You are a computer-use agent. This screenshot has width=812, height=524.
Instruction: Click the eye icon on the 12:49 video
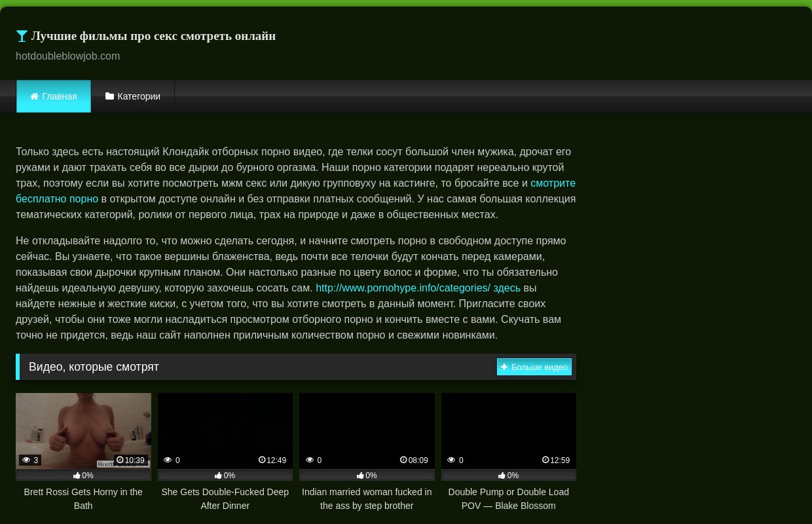(168, 460)
